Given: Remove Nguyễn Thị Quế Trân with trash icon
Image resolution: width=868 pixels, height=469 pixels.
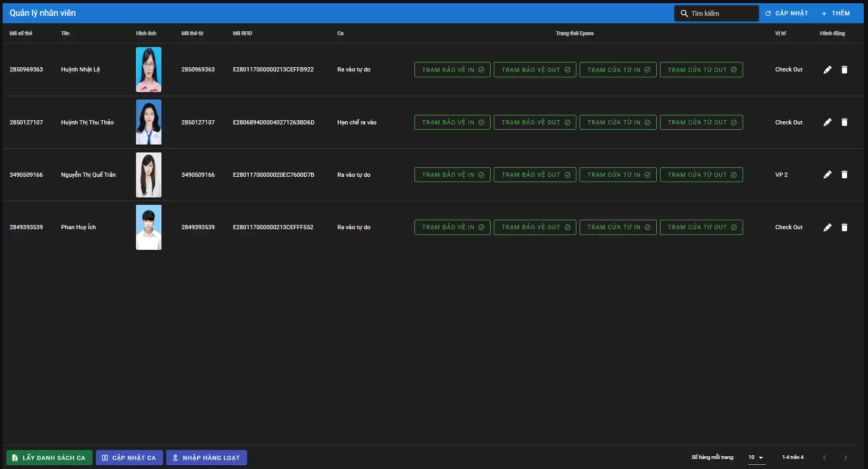Looking at the screenshot, I should click(x=844, y=175).
